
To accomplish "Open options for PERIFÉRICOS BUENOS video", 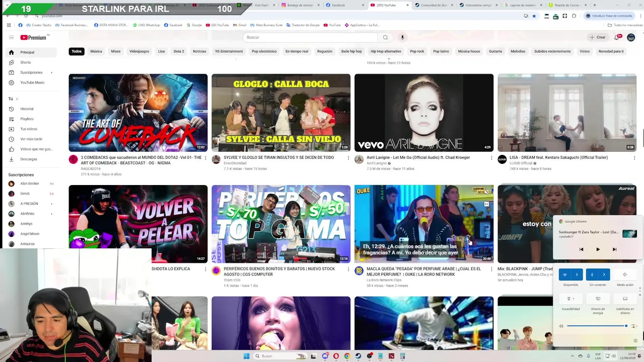I will pyautogui.click(x=348, y=269).
